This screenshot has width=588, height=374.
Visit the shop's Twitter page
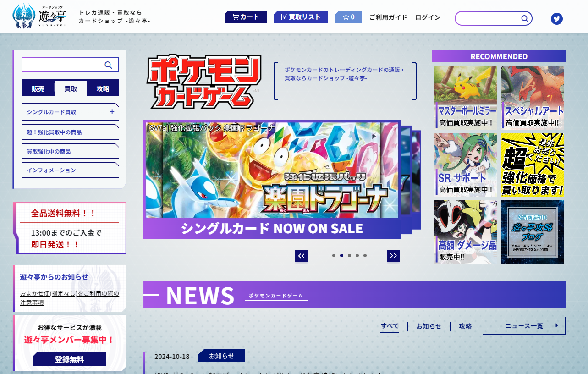coord(556,18)
